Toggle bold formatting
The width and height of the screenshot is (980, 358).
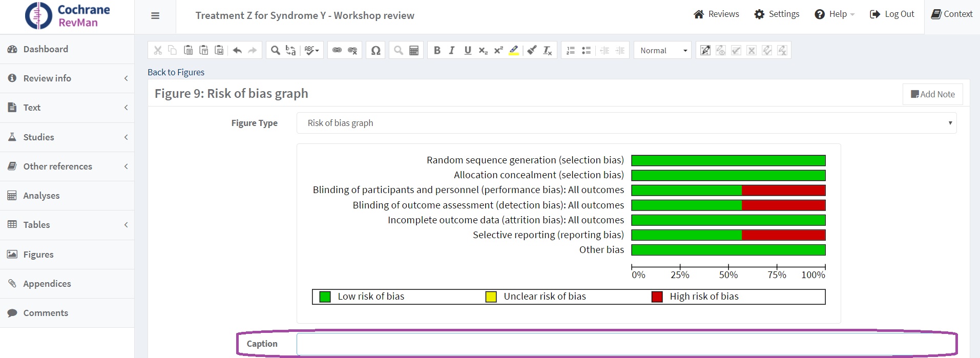point(437,50)
